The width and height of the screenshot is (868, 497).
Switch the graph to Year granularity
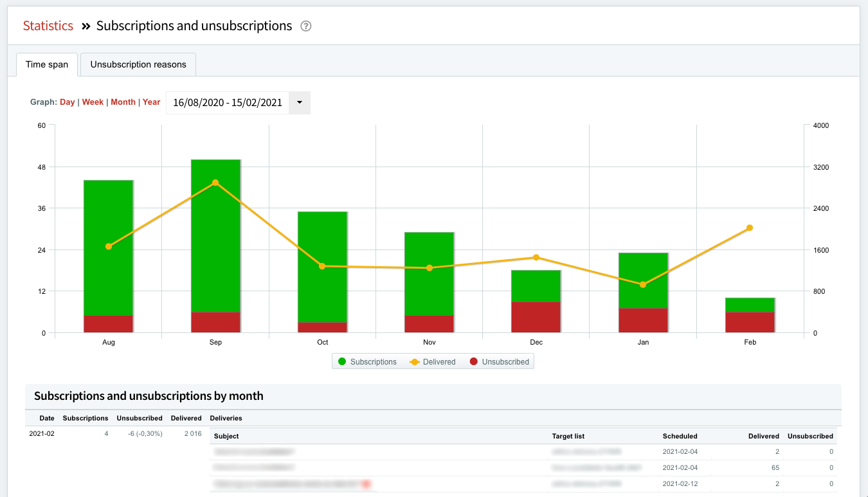(x=151, y=102)
